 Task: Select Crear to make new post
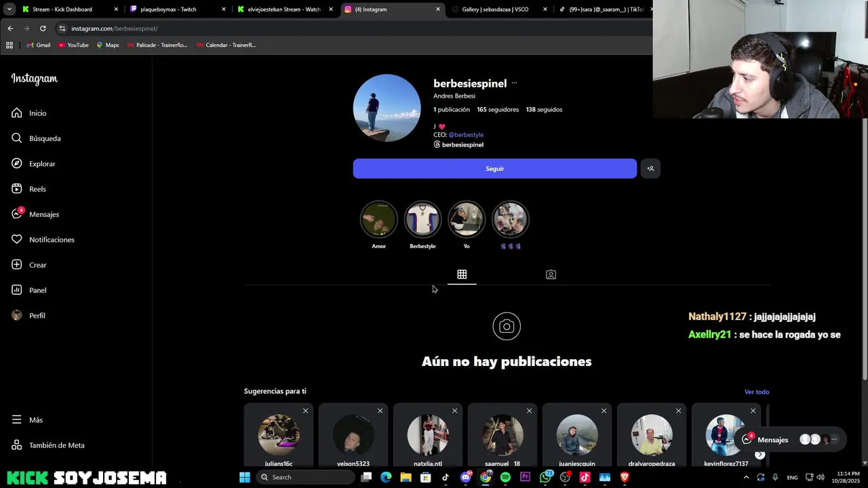click(29, 265)
